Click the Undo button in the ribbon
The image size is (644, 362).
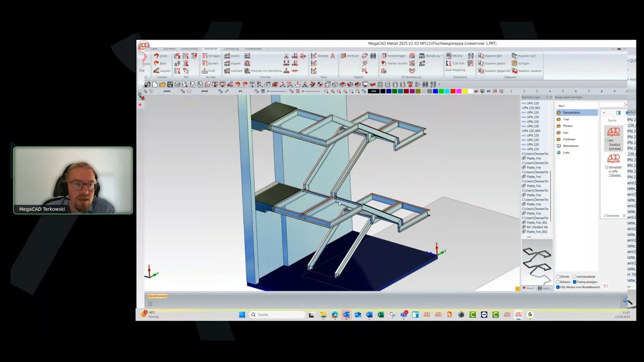(160, 56)
